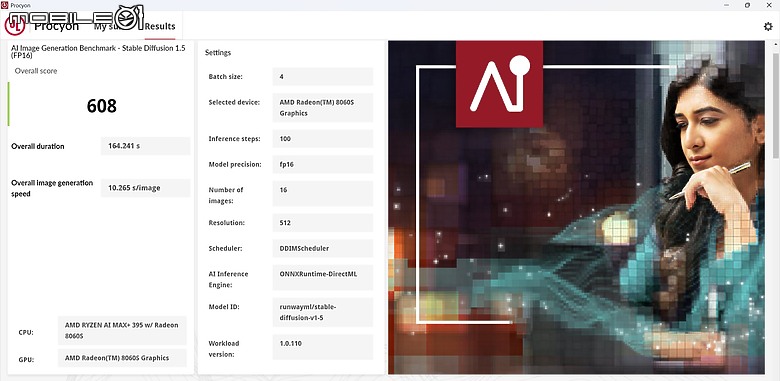780x381 pixels.
Task: Click the GPU value AMD Radeon 8060S Graphics
Action: coord(122,358)
